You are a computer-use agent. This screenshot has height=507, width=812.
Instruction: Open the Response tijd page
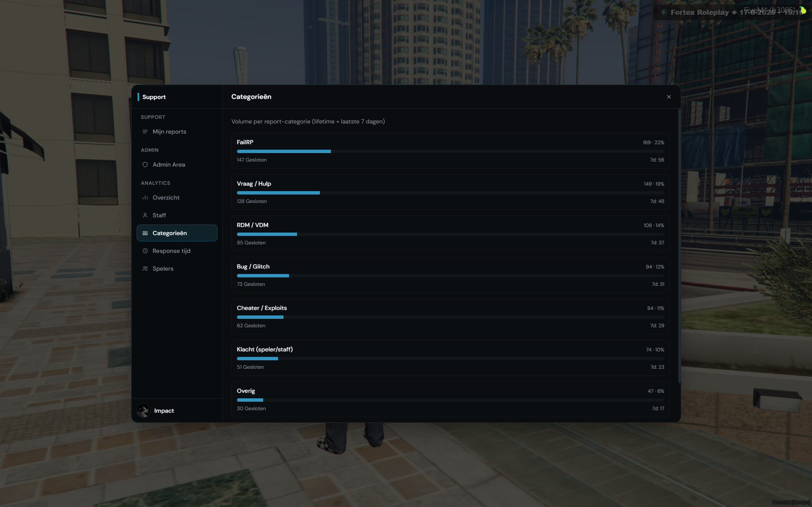click(x=177, y=251)
